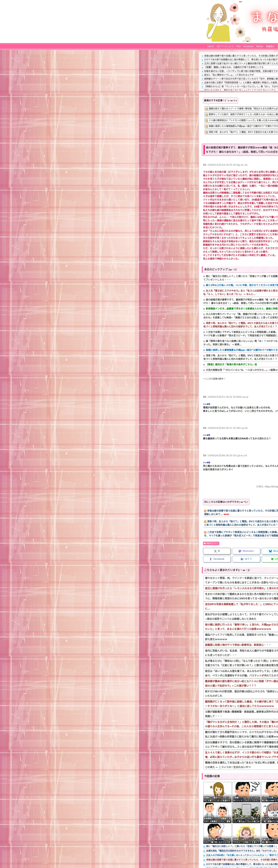Open the 神経分からん！ folder category tag

coord(211,543)
